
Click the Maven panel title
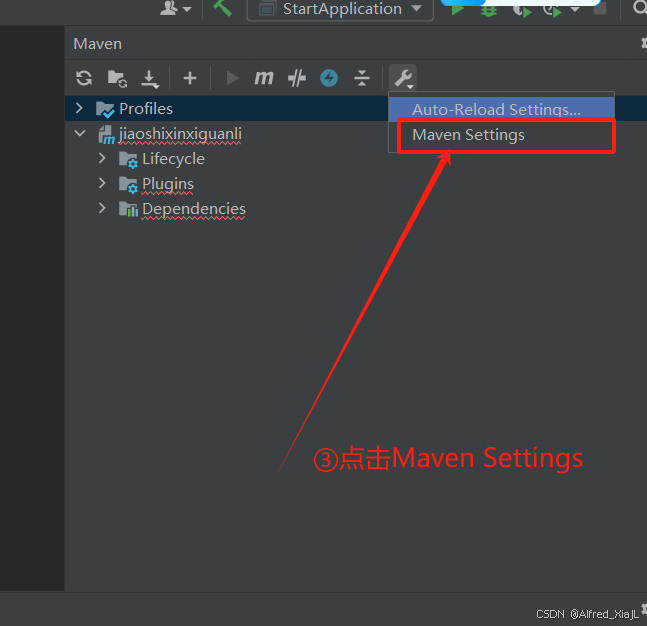[x=98, y=44]
